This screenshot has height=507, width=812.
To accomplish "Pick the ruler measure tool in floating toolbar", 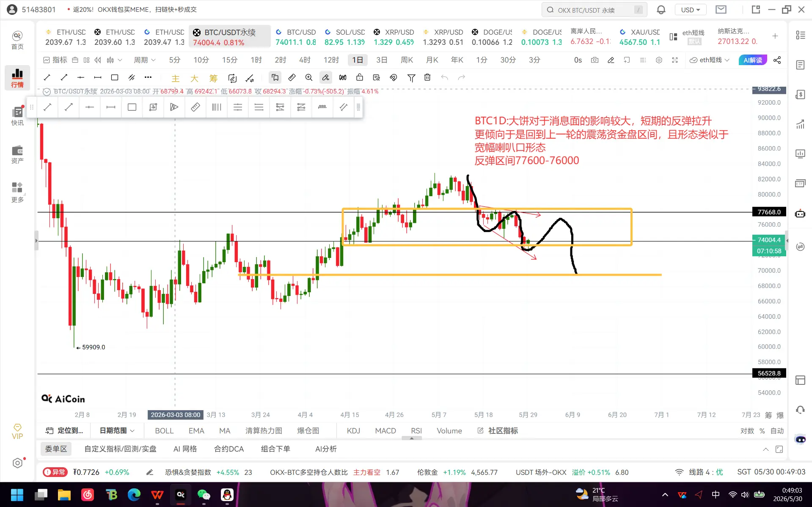I will click(x=195, y=107).
